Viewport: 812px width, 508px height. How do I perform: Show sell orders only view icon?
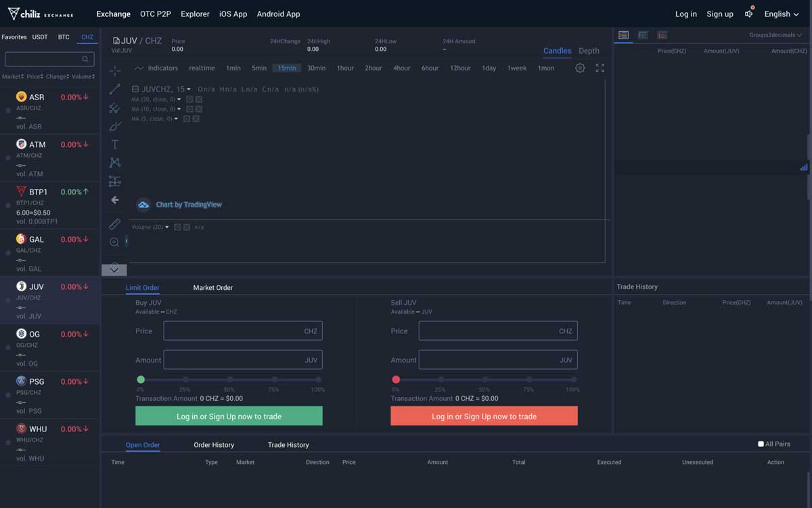coord(662,35)
